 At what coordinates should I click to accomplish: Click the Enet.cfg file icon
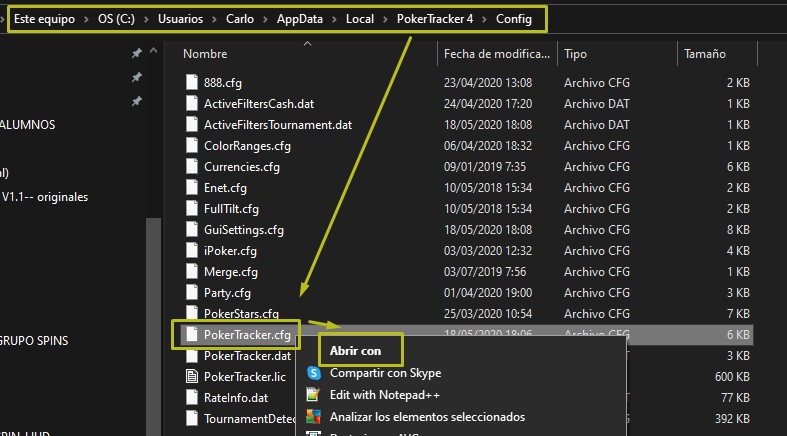[192, 188]
